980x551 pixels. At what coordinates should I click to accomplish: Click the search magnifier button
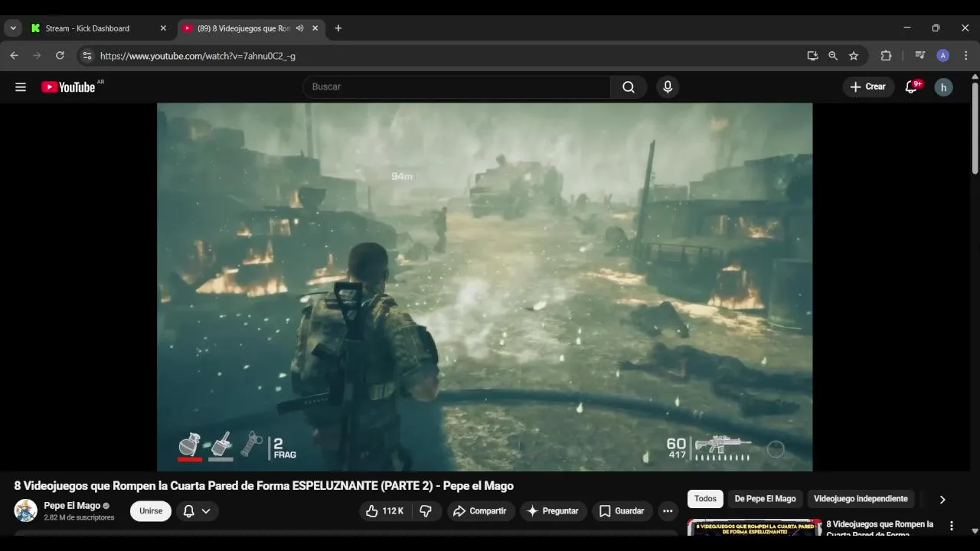629,87
